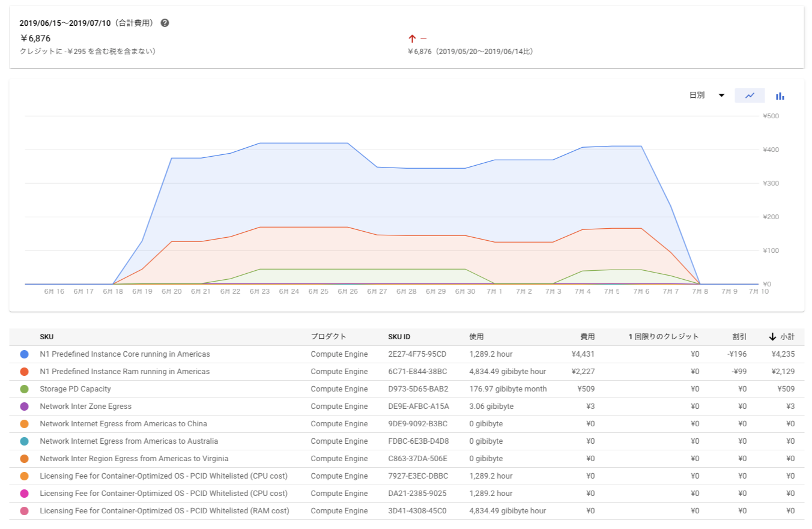
Task: Switch to the line chart view
Action: [750, 95]
